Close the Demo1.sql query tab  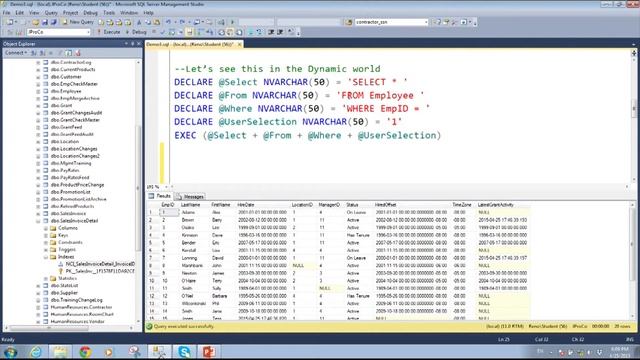coord(240,44)
